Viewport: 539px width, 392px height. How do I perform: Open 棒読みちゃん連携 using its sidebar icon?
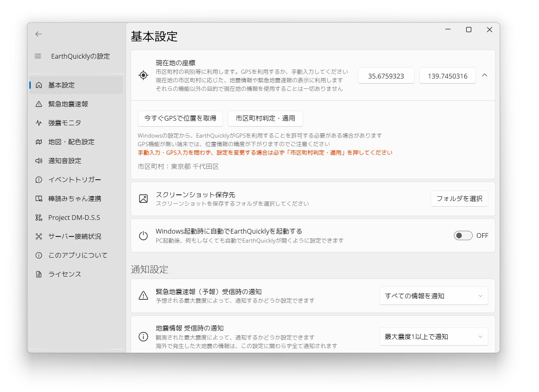coord(38,199)
